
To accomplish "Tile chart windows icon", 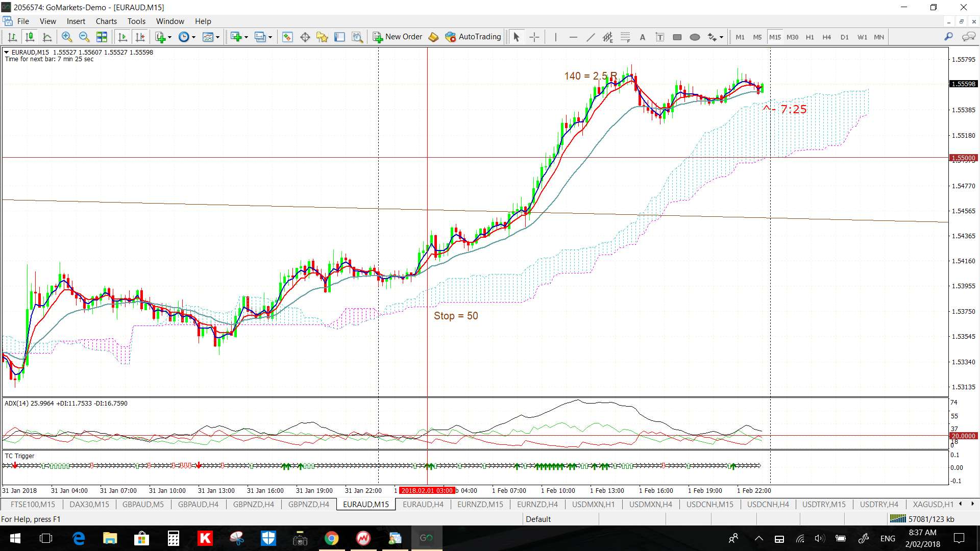I will click(102, 37).
